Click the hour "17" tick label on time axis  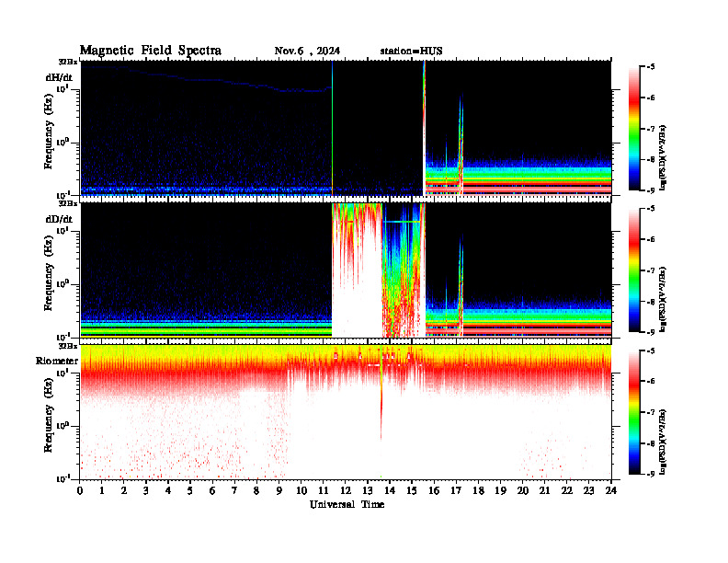457,491
